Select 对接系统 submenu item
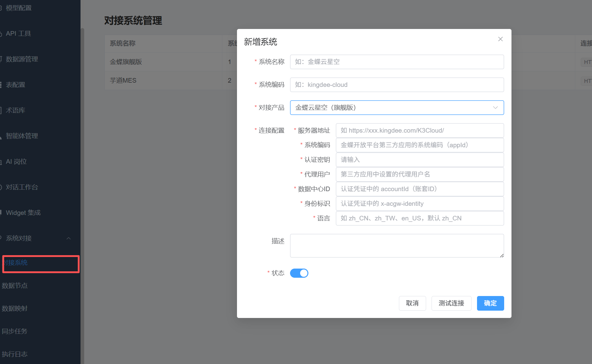 [x=16, y=262]
